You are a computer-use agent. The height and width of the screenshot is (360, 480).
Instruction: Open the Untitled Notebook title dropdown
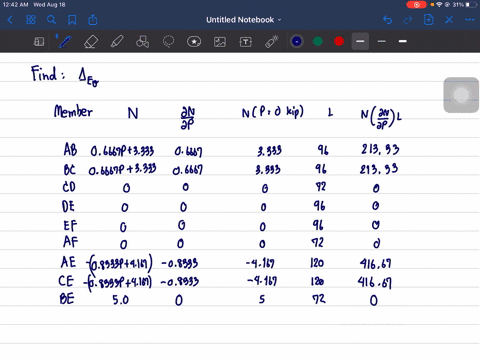243,20
